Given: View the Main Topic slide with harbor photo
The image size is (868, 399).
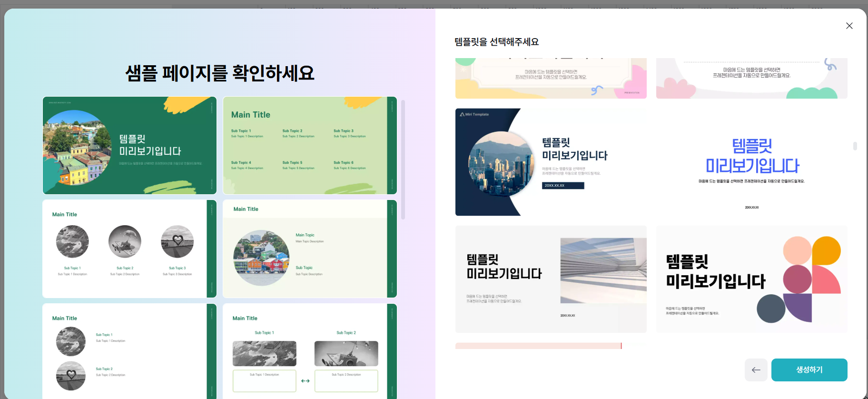Looking at the screenshot, I should (310, 249).
